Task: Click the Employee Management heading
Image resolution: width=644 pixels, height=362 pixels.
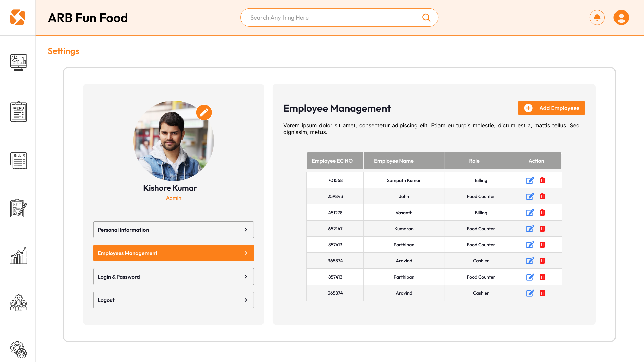Action: (337, 108)
